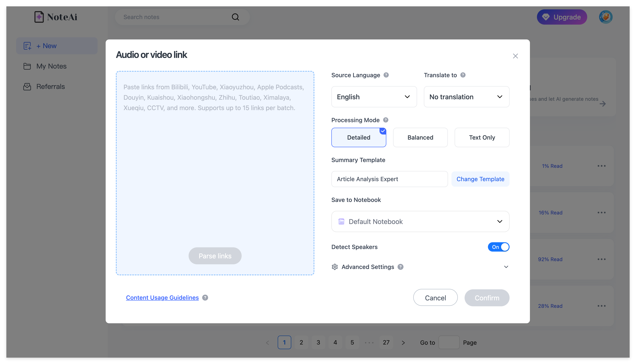Go to page 27

coord(386,343)
